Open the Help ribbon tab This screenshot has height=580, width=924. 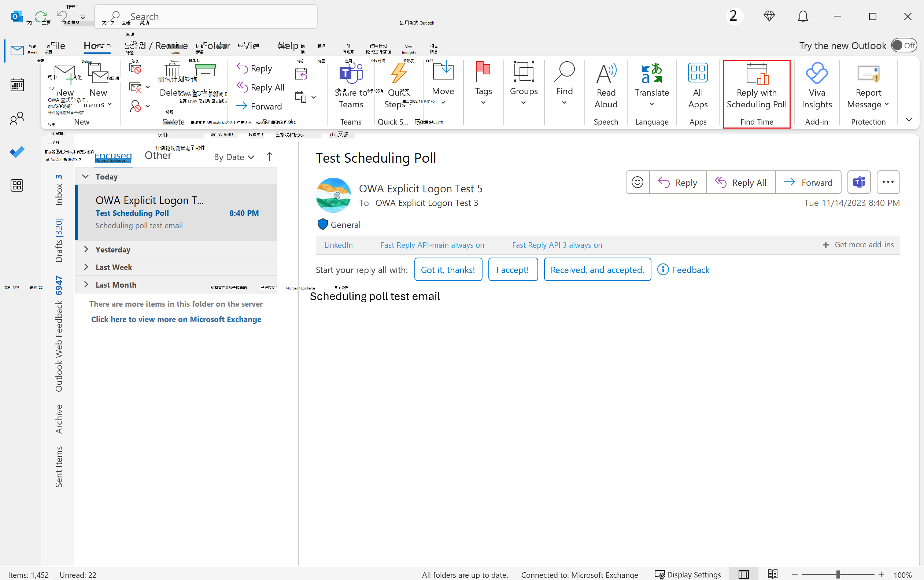pyautogui.click(x=288, y=46)
